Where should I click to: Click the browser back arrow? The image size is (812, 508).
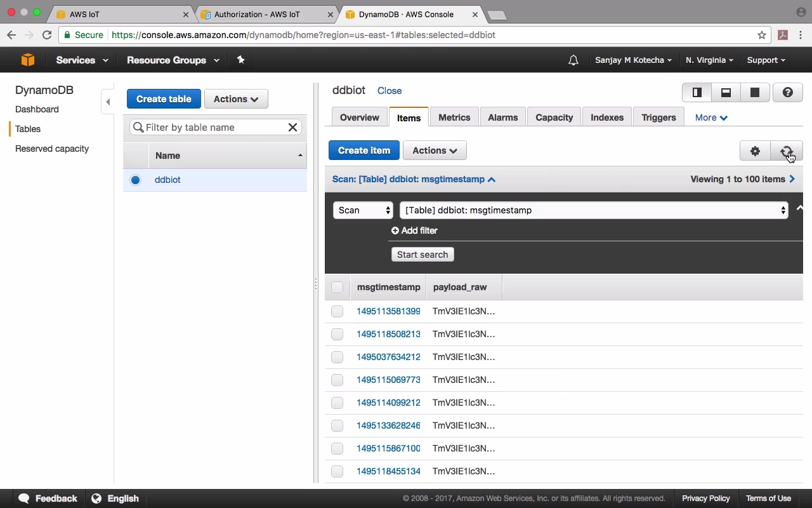11,35
